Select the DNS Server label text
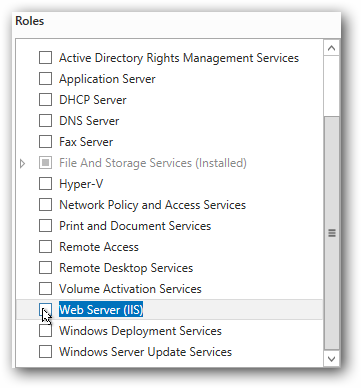 [89, 121]
